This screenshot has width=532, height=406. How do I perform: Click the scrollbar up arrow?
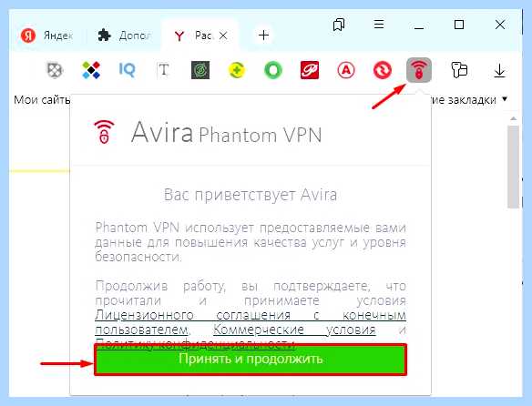[514, 118]
